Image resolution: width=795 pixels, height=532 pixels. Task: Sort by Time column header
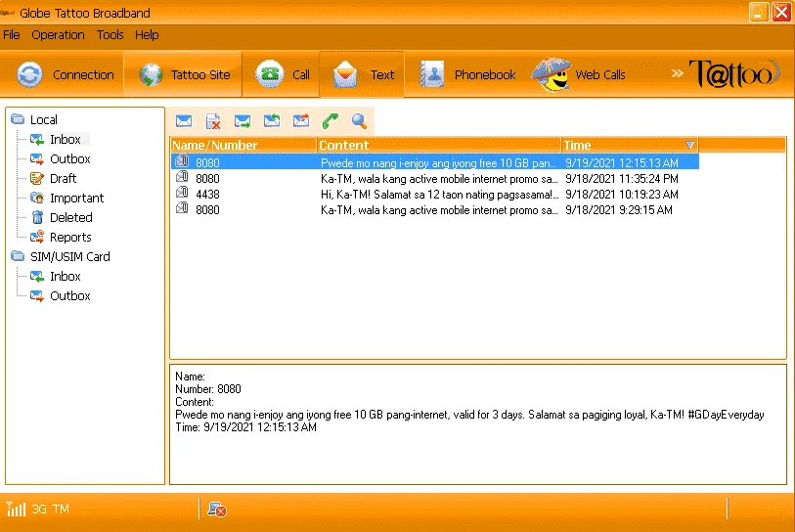630,145
